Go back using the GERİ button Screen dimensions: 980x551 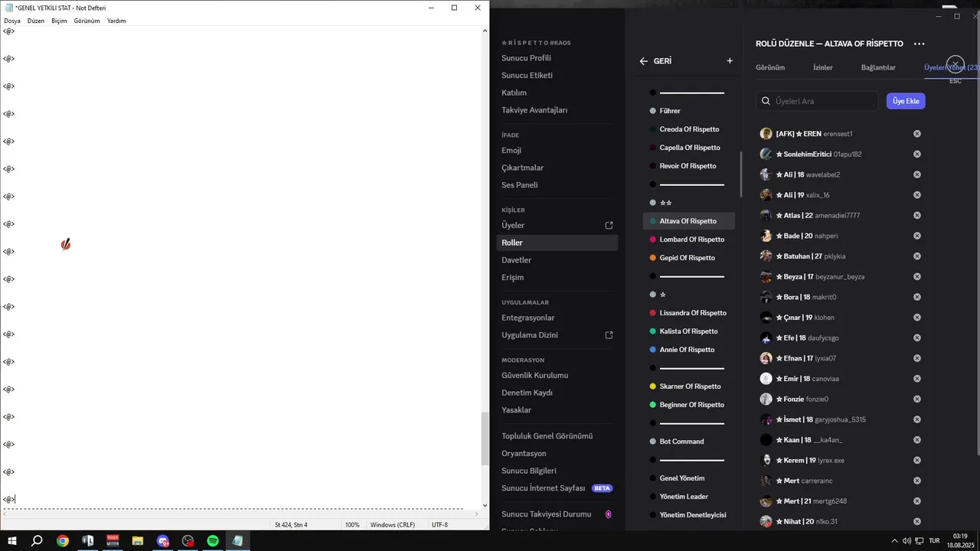655,61
